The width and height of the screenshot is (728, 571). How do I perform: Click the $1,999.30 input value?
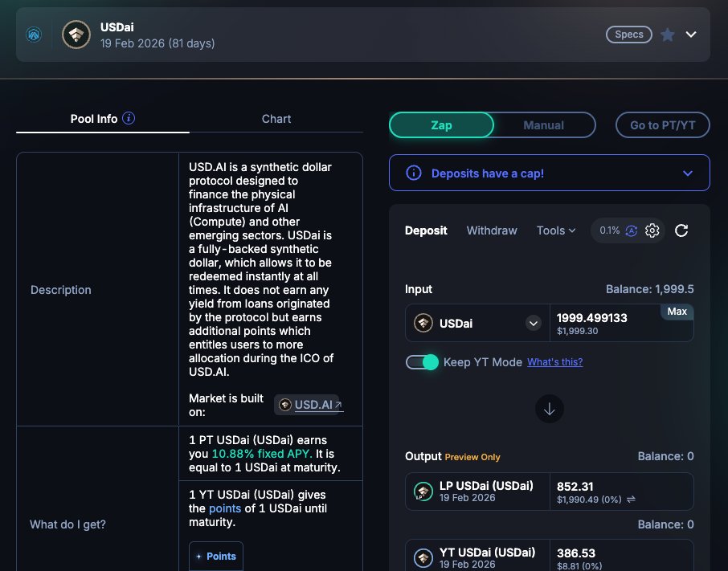click(x=577, y=331)
